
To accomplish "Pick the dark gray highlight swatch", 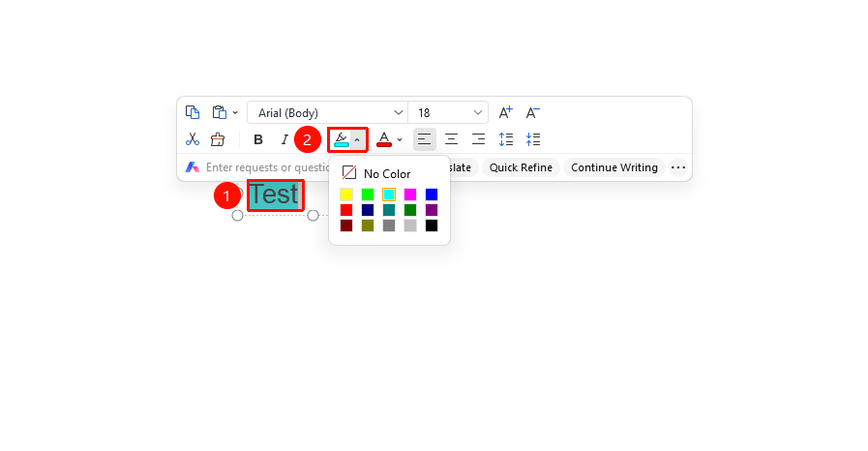I will (389, 225).
